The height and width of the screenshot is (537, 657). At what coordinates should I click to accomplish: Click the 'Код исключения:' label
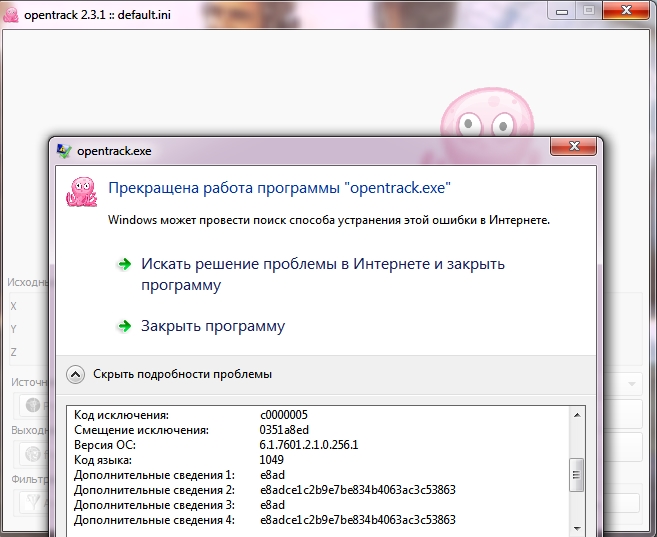(122, 415)
